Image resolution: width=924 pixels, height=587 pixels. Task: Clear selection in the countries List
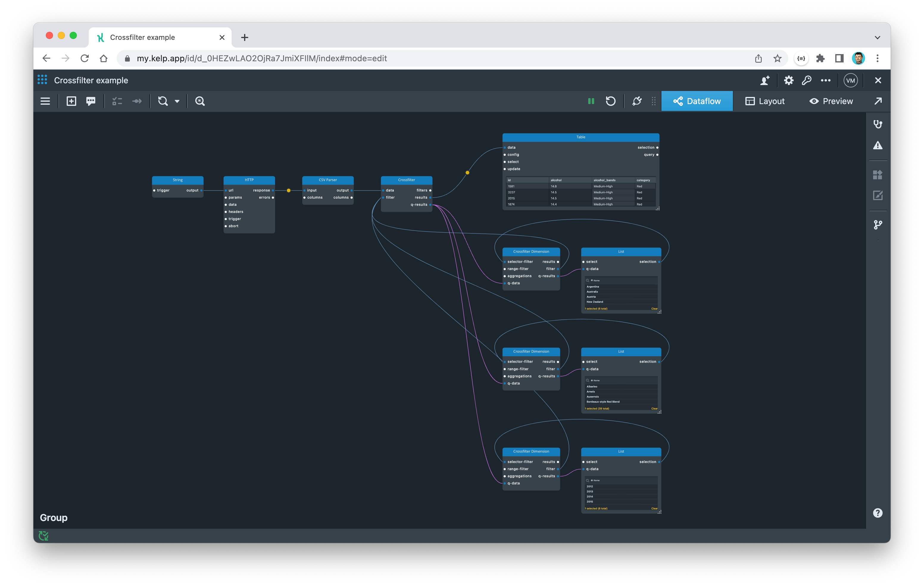point(654,309)
